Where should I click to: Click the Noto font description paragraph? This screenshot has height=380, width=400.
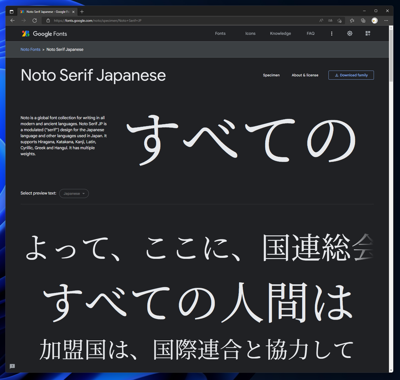pyautogui.click(x=64, y=136)
